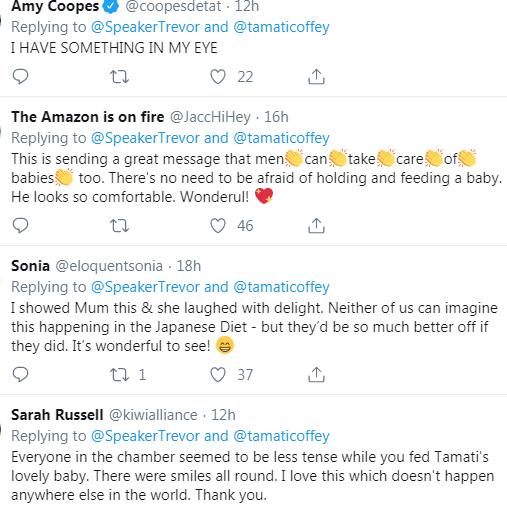Open @tamaticoffey link in Sonia's reply
The width and height of the screenshot is (507, 515).
click(x=281, y=287)
